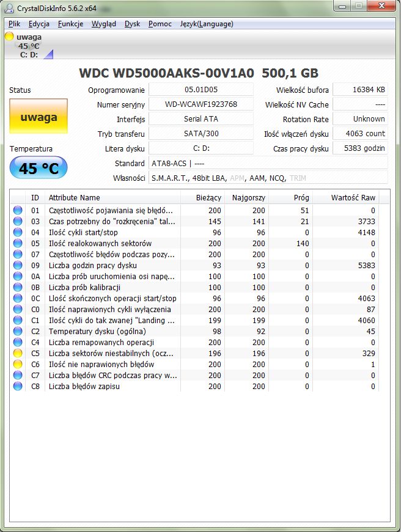Open the Edycja menu
This screenshot has height=532, width=401.
point(39,24)
